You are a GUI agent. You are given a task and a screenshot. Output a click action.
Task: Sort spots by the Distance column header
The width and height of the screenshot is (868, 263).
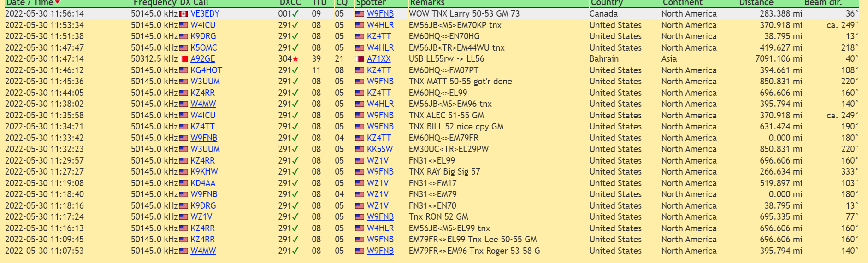756,3
